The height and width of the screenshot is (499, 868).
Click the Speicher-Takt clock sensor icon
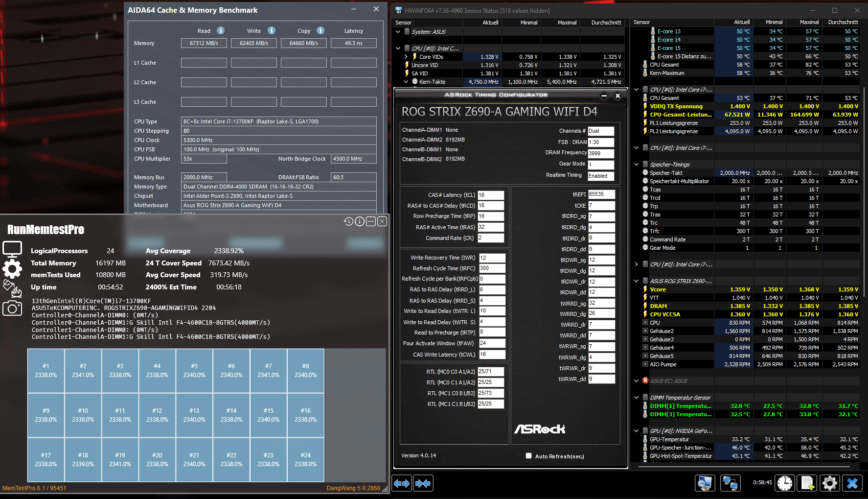pyautogui.click(x=645, y=173)
